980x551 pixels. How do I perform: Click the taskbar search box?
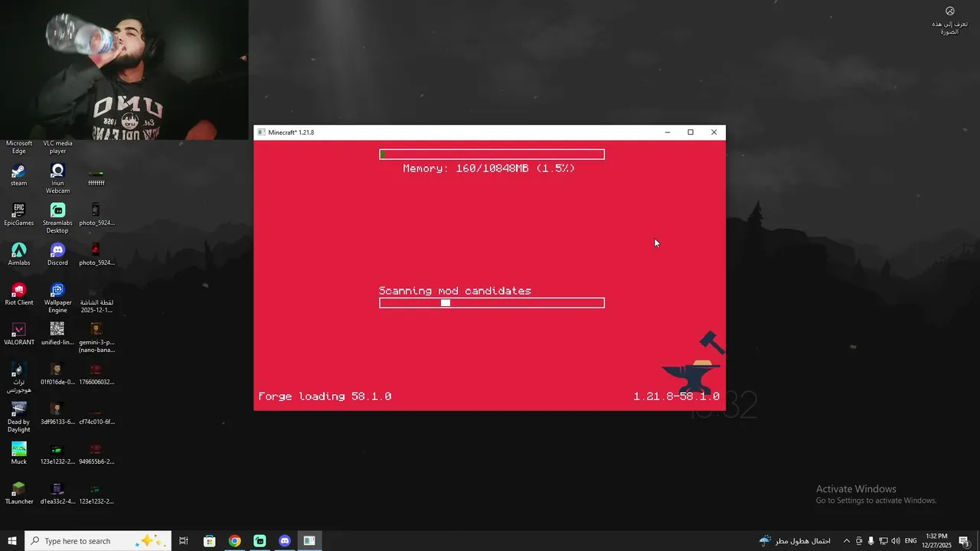(98, 541)
